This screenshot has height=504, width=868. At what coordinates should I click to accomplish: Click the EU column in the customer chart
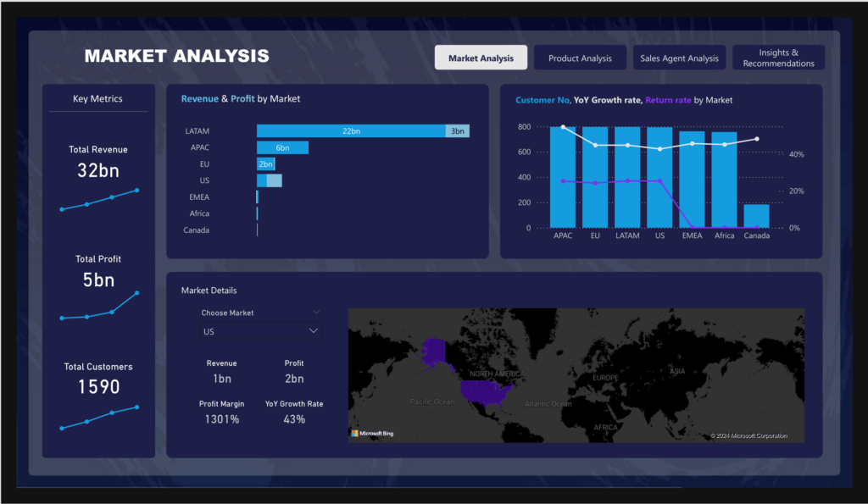(595, 177)
